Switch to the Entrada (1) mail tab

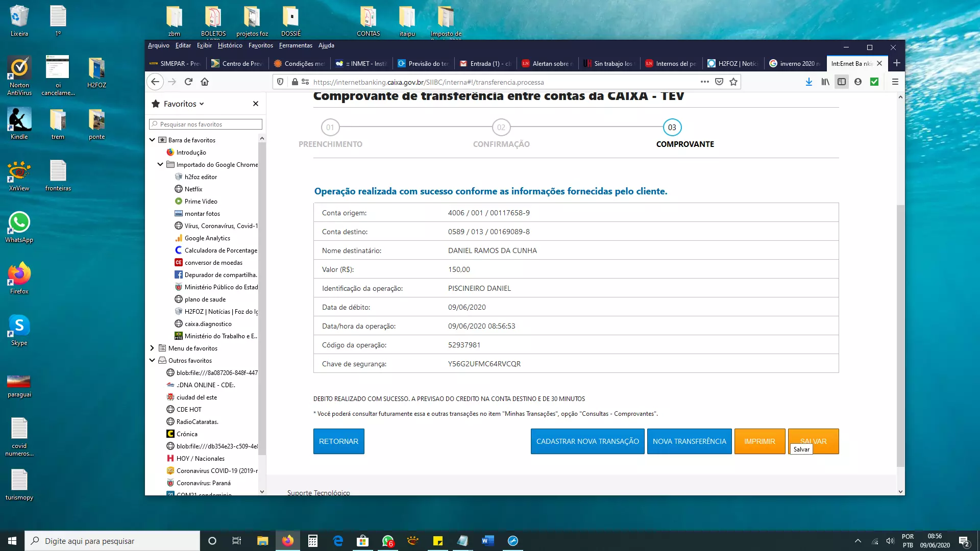click(485, 64)
